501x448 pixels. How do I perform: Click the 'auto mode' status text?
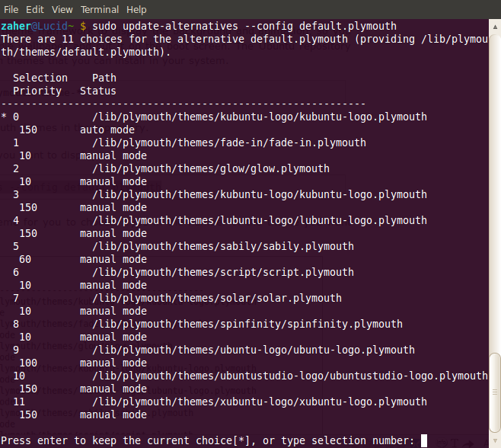tap(107, 130)
